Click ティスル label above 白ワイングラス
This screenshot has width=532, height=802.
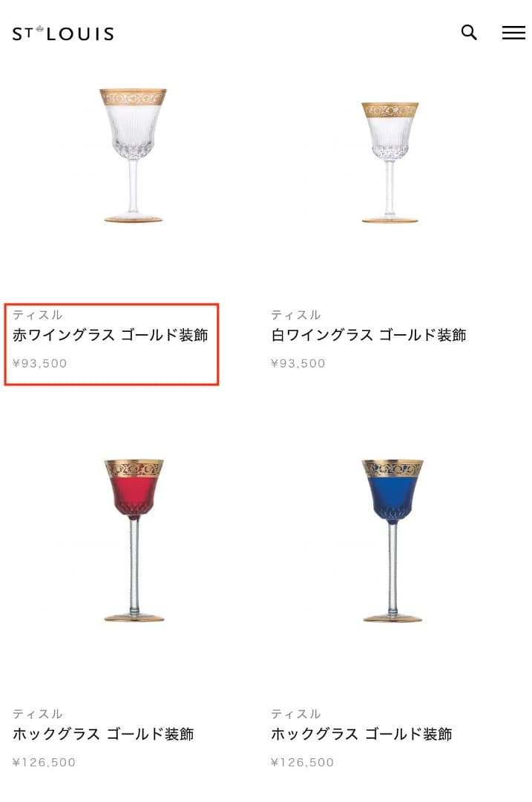point(296,315)
